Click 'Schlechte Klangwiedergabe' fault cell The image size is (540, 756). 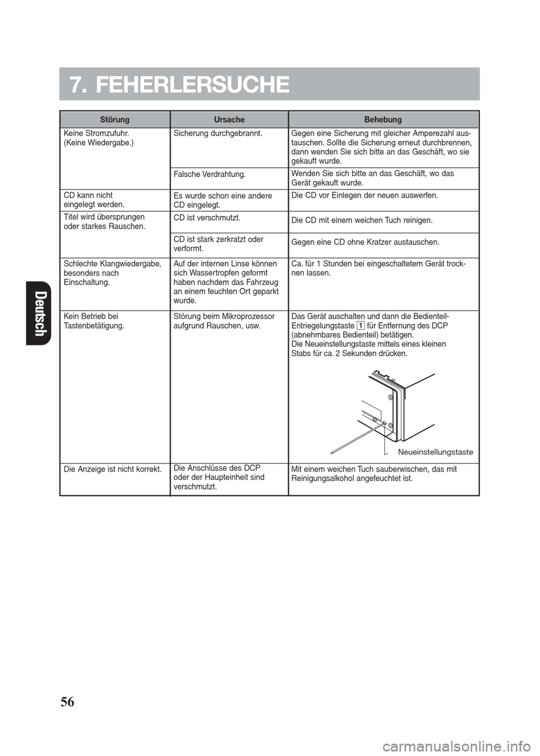(112, 273)
